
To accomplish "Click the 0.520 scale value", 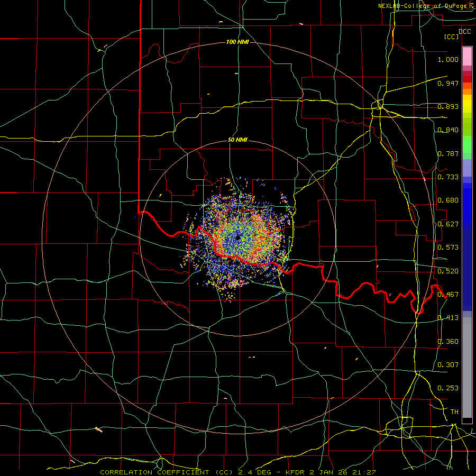I will pos(448,271).
